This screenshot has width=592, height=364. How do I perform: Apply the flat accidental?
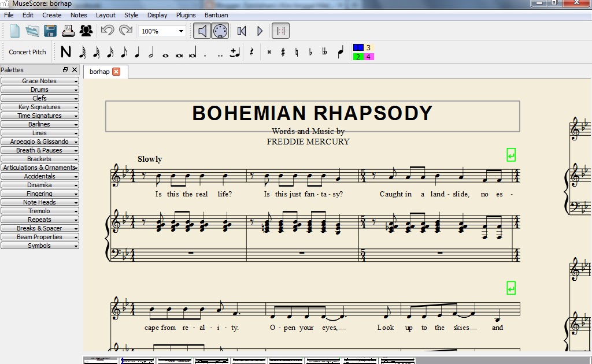[x=310, y=52]
